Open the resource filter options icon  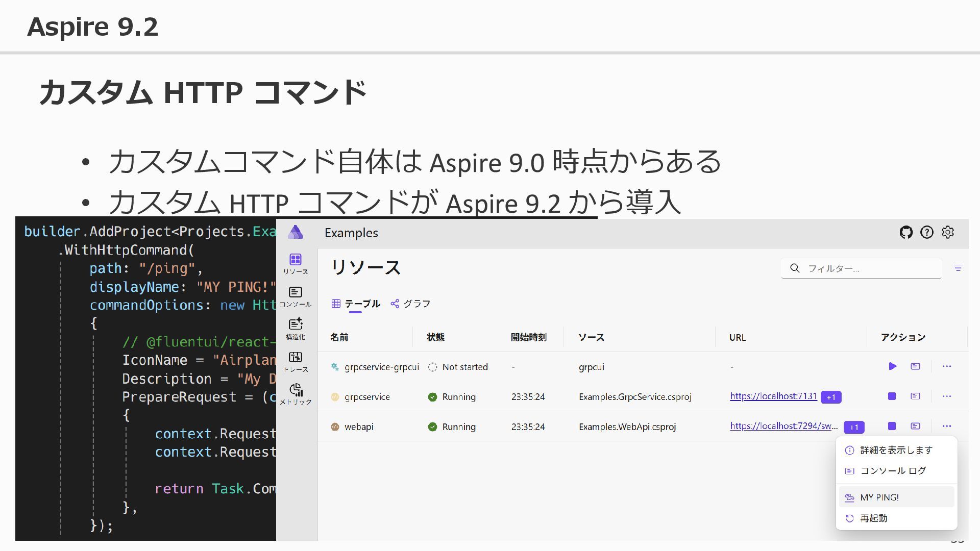coord(958,268)
